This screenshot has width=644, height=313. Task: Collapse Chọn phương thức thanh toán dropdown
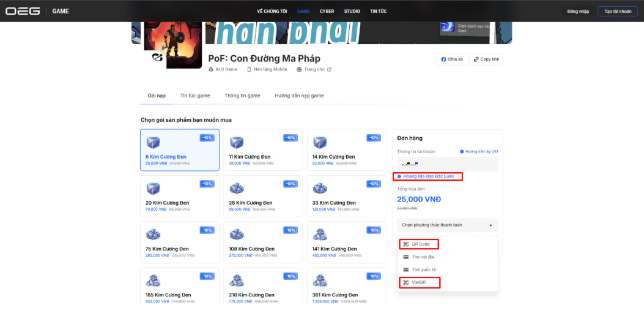coord(447,225)
